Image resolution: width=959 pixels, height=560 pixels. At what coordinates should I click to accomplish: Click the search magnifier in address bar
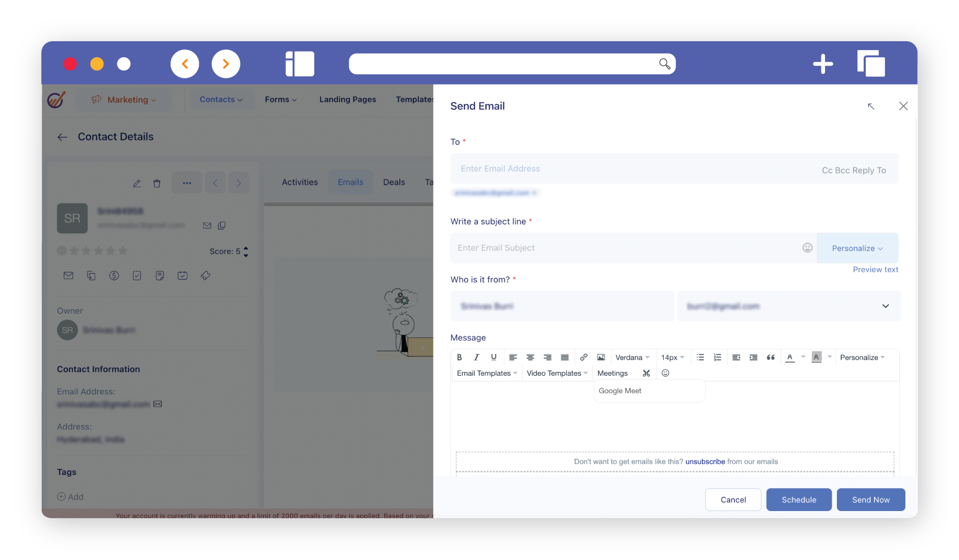click(x=665, y=64)
